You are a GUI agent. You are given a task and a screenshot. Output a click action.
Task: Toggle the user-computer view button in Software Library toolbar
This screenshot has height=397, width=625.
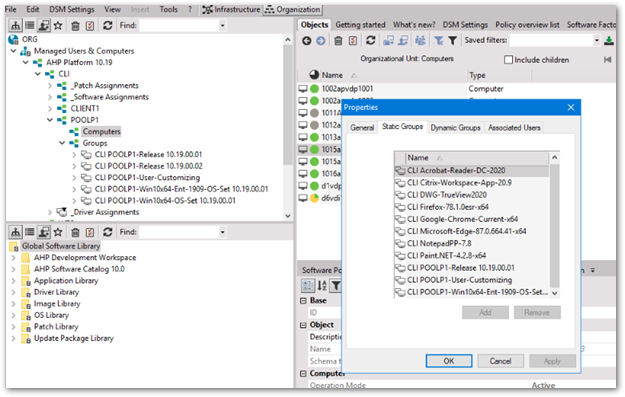[x=44, y=232]
